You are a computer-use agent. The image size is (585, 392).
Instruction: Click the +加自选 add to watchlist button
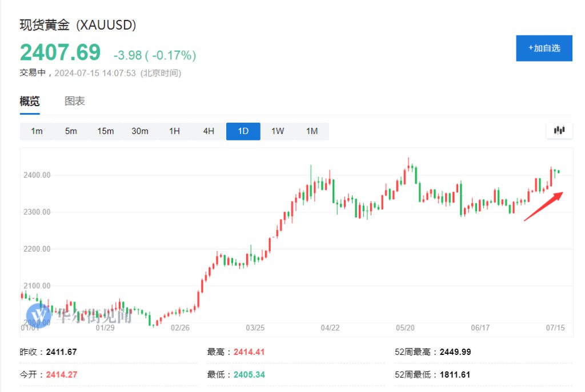544,48
